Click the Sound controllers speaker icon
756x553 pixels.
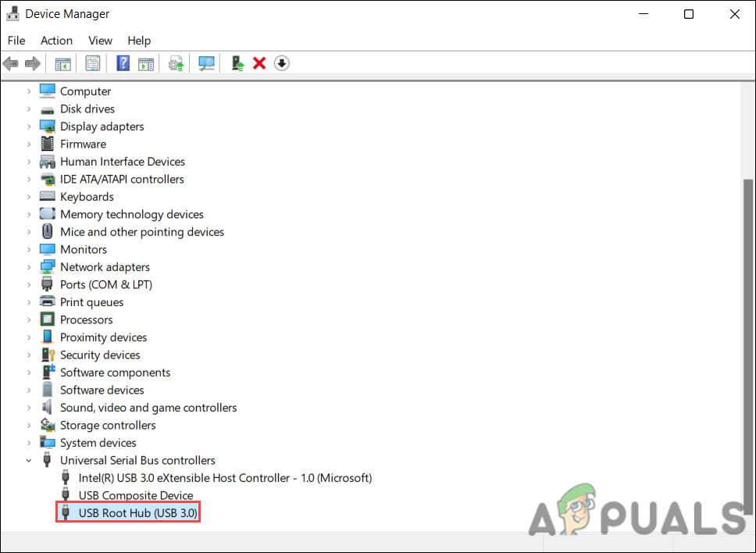(x=47, y=408)
